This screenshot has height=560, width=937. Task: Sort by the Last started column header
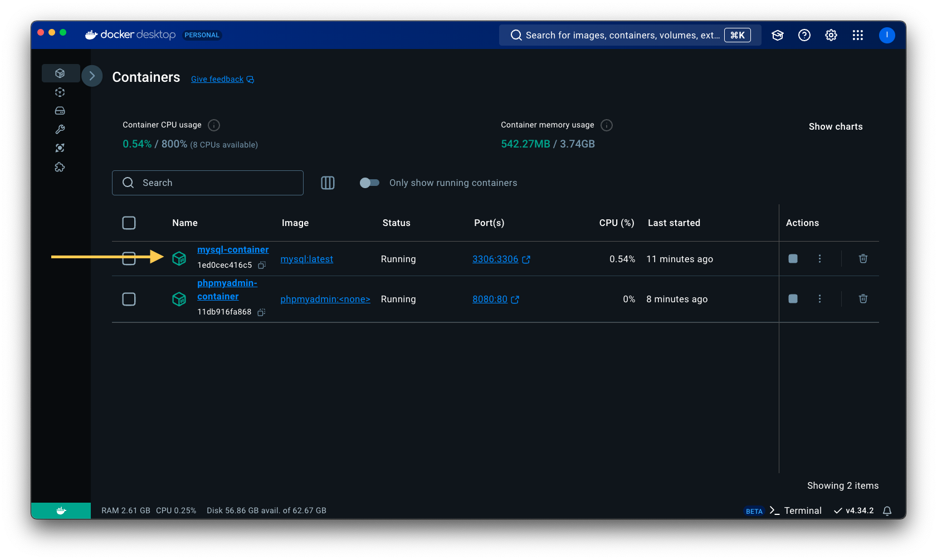click(x=674, y=223)
